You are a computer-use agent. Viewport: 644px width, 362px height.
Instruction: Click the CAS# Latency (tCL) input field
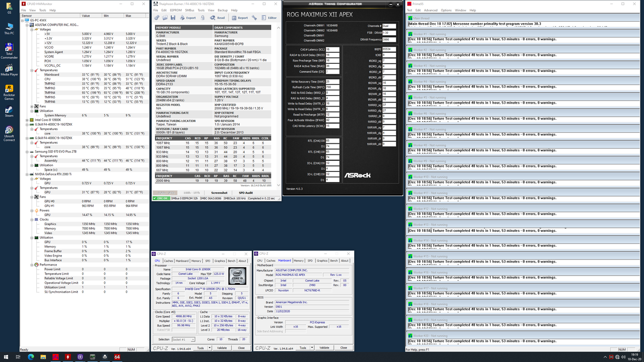pyautogui.click(x=332, y=49)
